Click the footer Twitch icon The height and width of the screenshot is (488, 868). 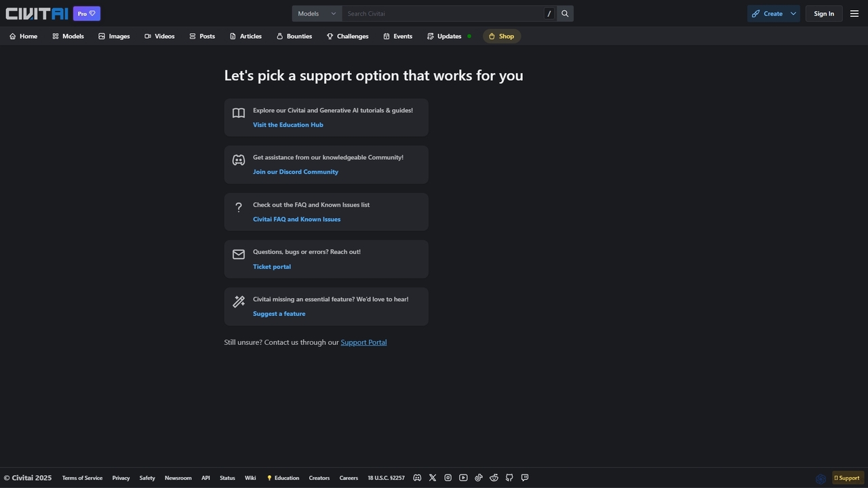click(525, 478)
